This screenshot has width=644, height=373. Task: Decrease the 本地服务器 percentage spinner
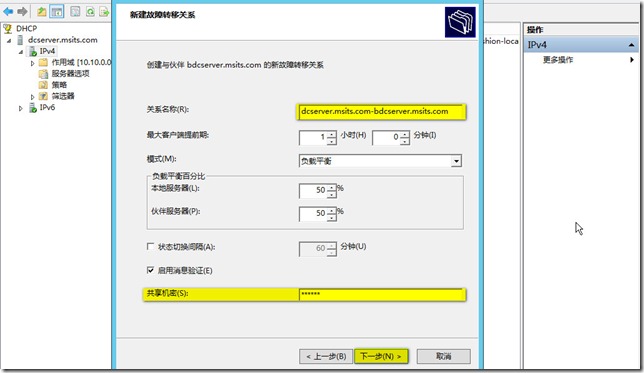(332, 194)
